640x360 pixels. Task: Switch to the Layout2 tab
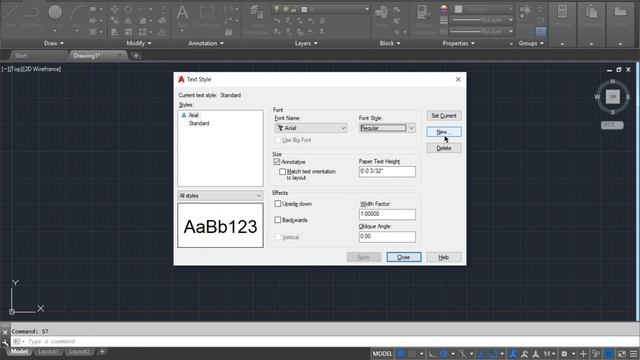tap(79, 351)
